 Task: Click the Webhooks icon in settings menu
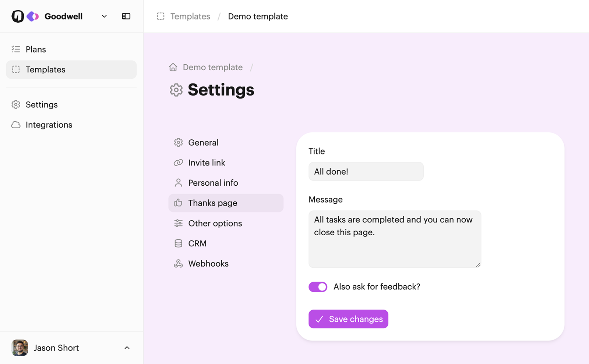[179, 264]
